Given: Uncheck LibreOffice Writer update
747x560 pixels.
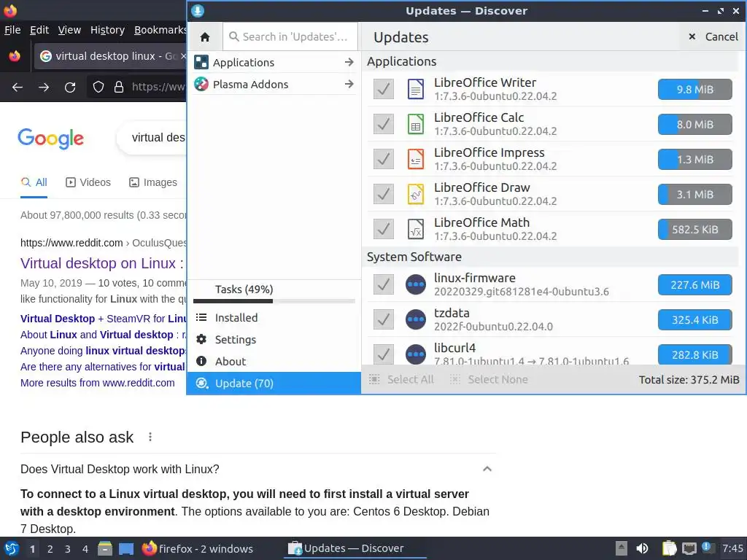Looking at the screenshot, I should 384,89.
